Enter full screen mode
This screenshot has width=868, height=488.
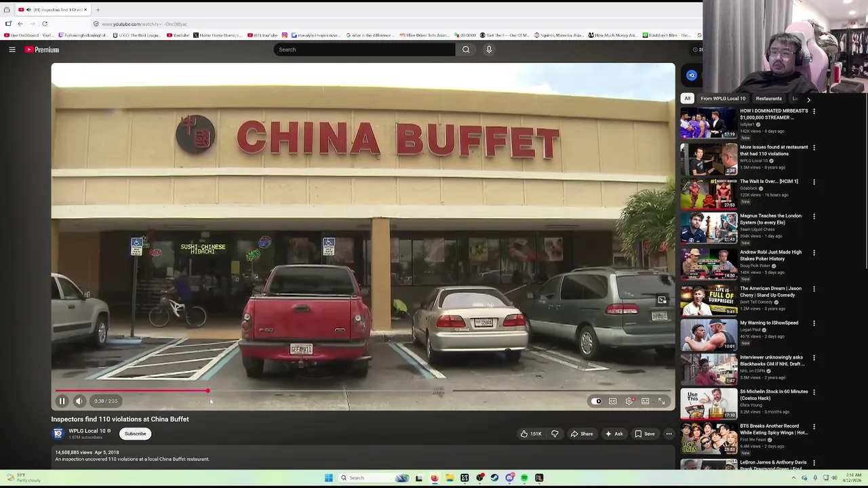coord(662,401)
